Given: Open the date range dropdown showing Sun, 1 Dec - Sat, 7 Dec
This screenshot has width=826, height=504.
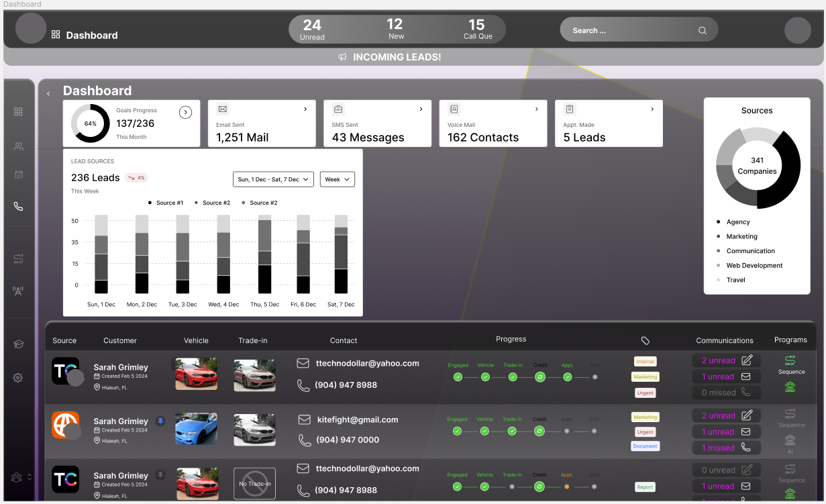Looking at the screenshot, I should pyautogui.click(x=273, y=179).
